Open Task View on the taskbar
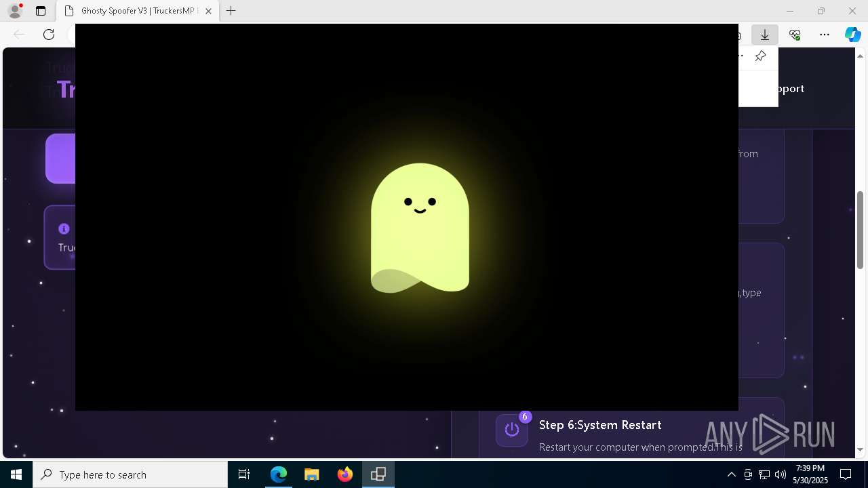Screen dimensions: 868x488 point(244,474)
